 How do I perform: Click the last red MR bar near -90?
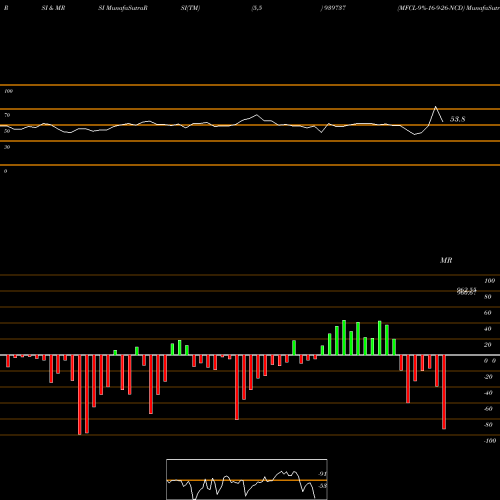point(444,392)
